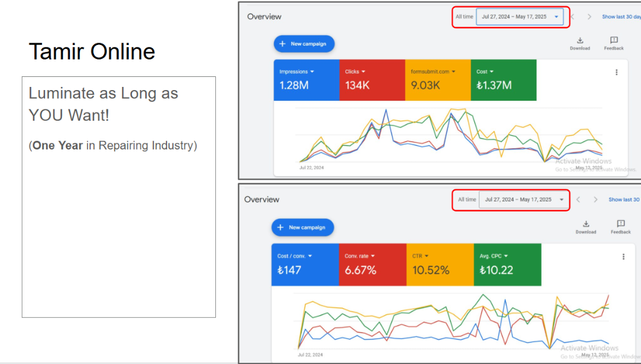This screenshot has height=364, width=641.
Task: Click the 134K clicks value
Action: click(x=357, y=86)
